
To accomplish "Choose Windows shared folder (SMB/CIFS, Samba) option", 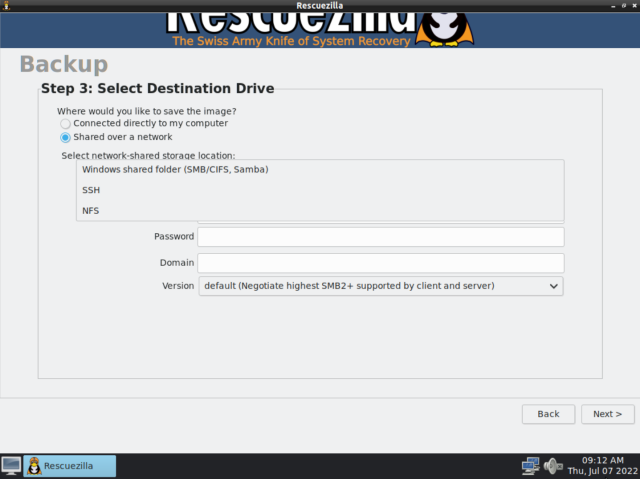I will (x=320, y=169).
